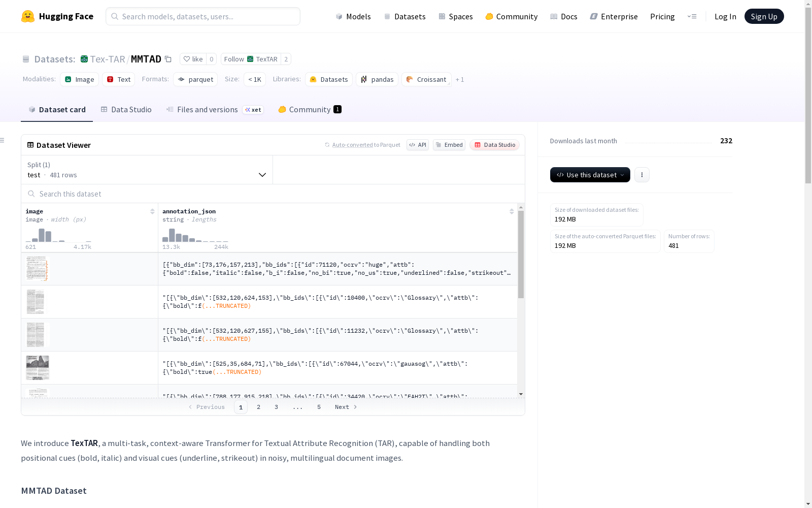Viewport: 812px width, 508px height.
Task: Click the table scrollbar up arrow
Action: (x=521, y=207)
